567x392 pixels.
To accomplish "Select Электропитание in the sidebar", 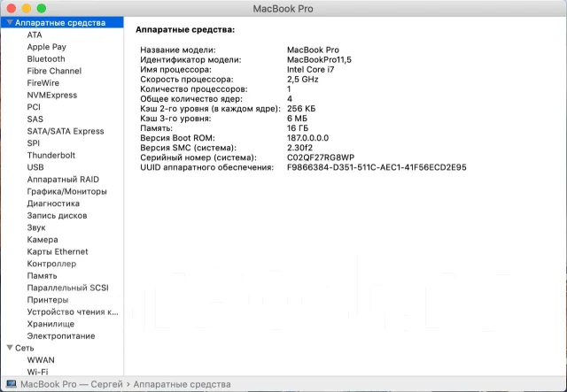I will click(x=61, y=336).
